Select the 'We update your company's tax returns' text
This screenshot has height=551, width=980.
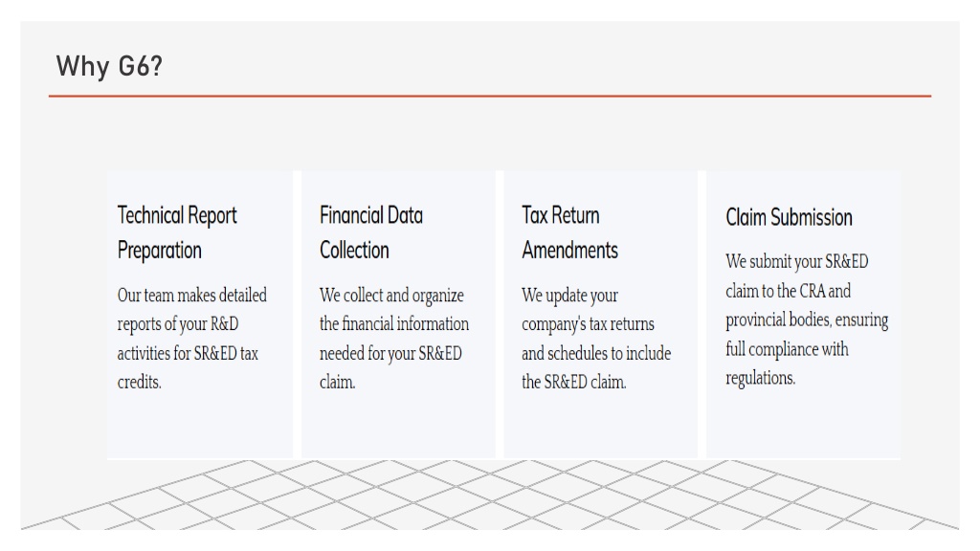pyautogui.click(x=596, y=339)
